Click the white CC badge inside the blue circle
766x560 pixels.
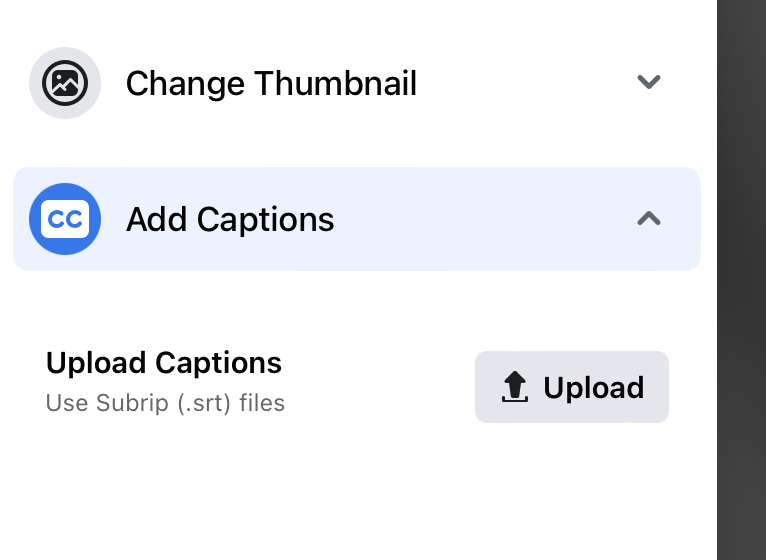[65, 219]
